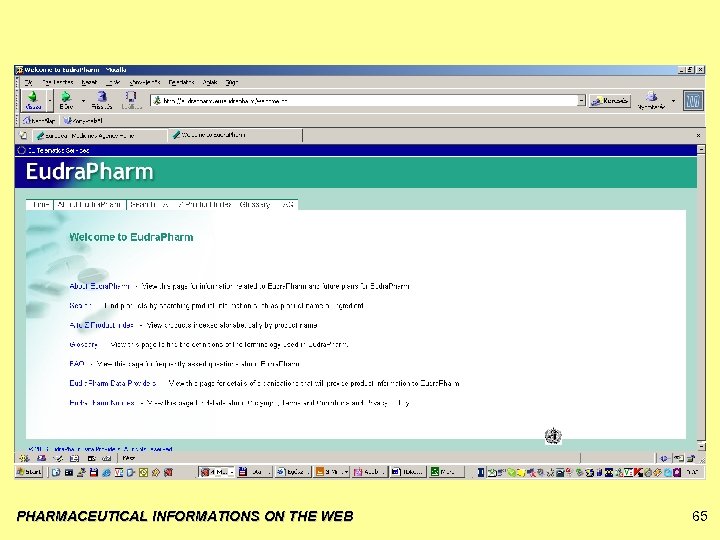Follow the A to Z Product Index link
This screenshot has height=540, width=720.
101,325
